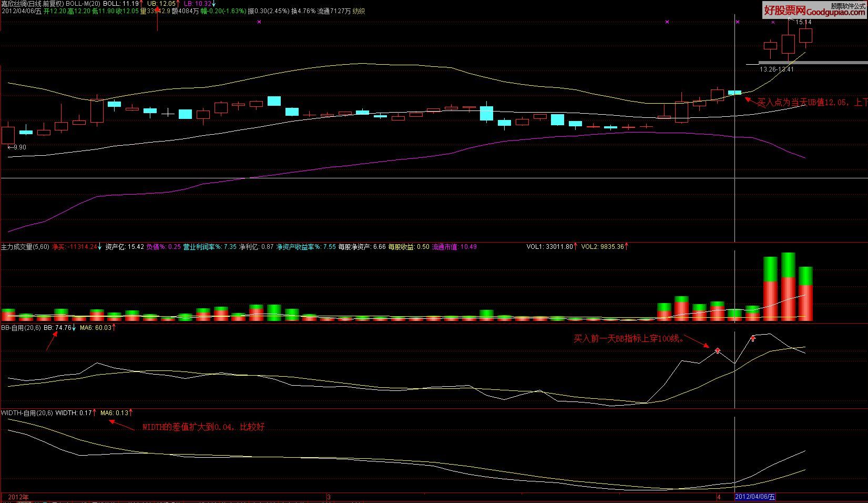Click the open price 开12.20
The image size is (868, 503).
54,11
